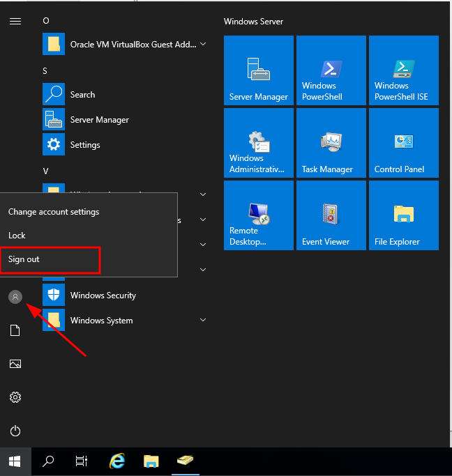Viewport: 452px width, 476px height.
Task: Launch the Windows PowerShell tile
Action: [331, 70]
